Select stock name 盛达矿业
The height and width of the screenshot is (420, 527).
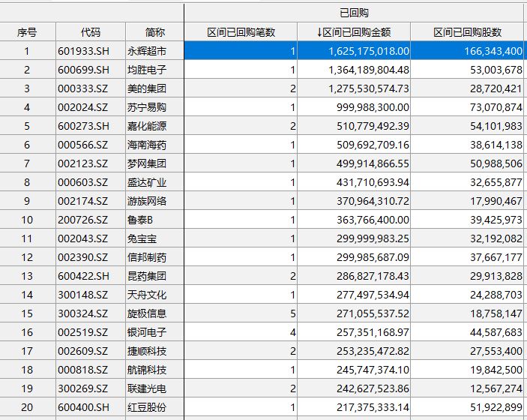coord(147,182)
